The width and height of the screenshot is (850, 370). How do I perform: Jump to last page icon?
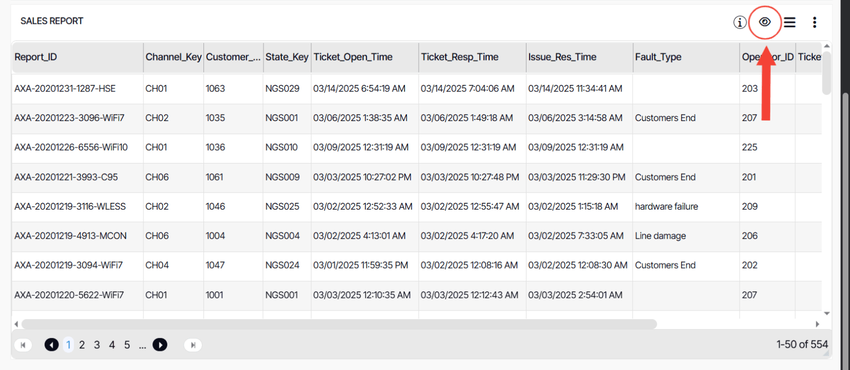193,345
